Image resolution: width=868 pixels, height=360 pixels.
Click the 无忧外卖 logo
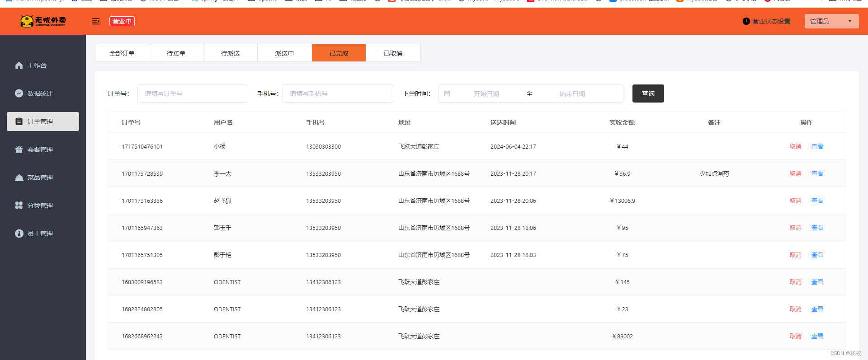point(43,21)
